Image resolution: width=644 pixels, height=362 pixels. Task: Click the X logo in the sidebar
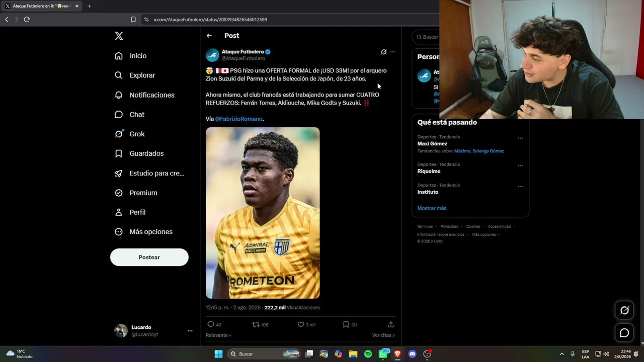coord(119,36)
